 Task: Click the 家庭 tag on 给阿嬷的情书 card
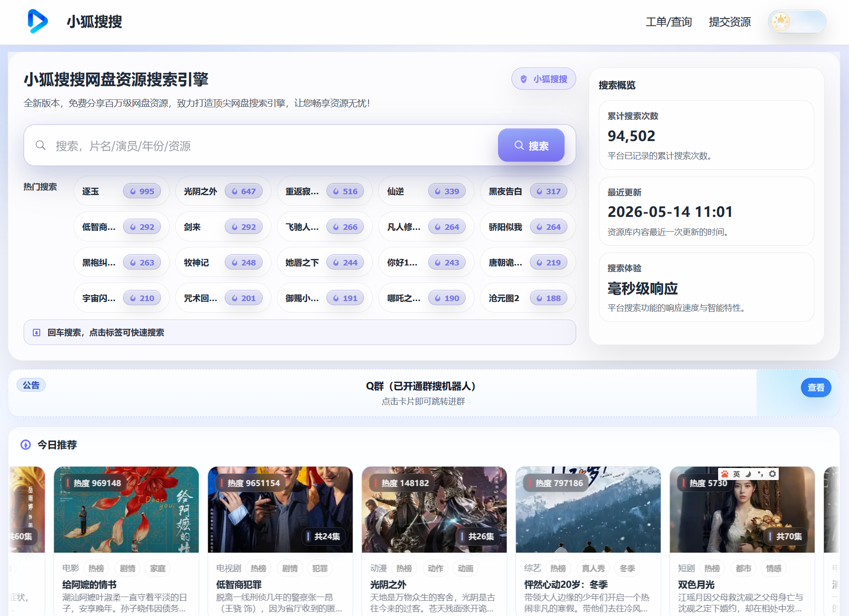tap(158, 568)
